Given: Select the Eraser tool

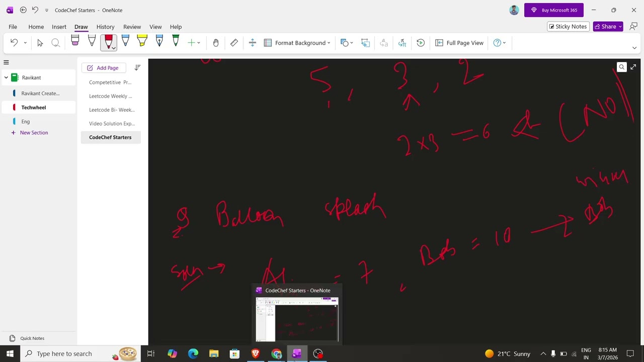Looking at the screenshot, I should click(x=75, y=42).
